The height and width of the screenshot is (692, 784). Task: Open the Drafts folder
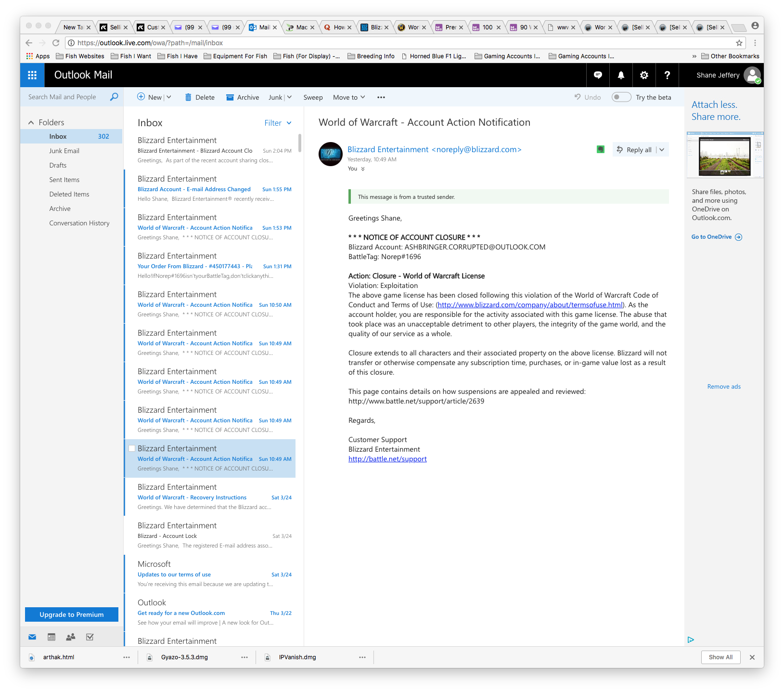pyautogui.click(x=58, y=165)
